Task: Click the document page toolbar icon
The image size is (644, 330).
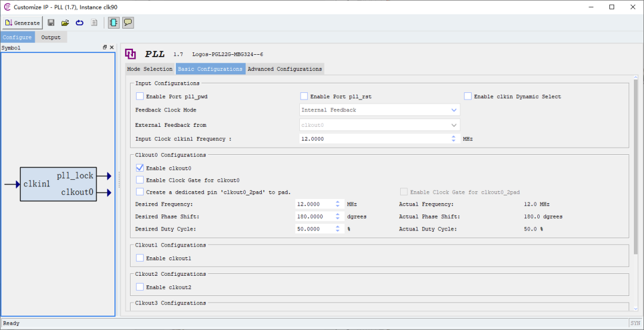Action: (x=94, y=23)
